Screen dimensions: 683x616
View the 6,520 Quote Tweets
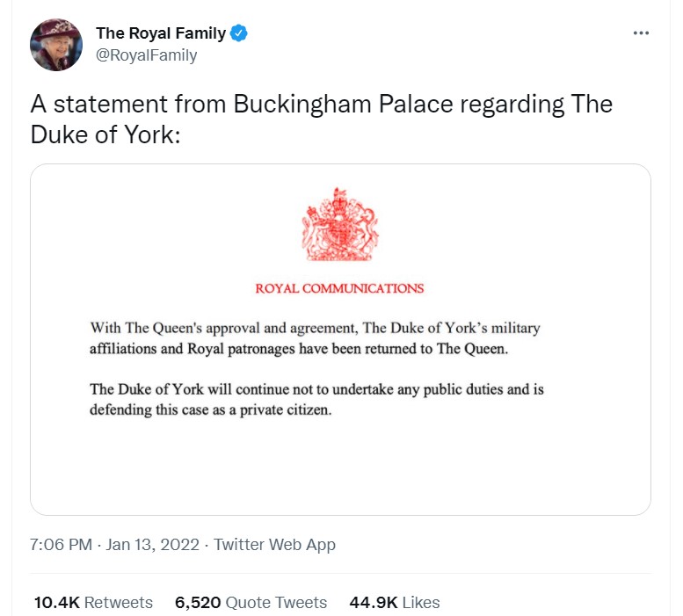pyautogui.click(x=251, y=603)
